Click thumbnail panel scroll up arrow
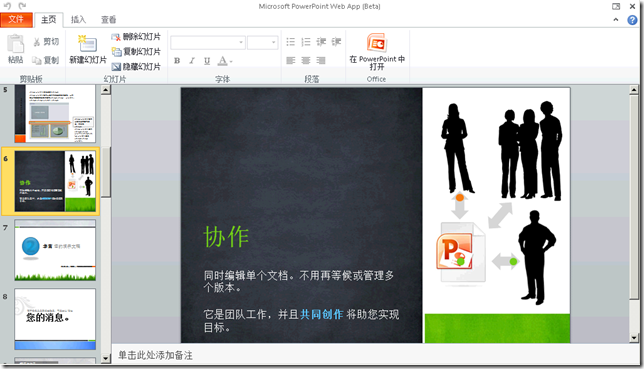 pos(106,90)
